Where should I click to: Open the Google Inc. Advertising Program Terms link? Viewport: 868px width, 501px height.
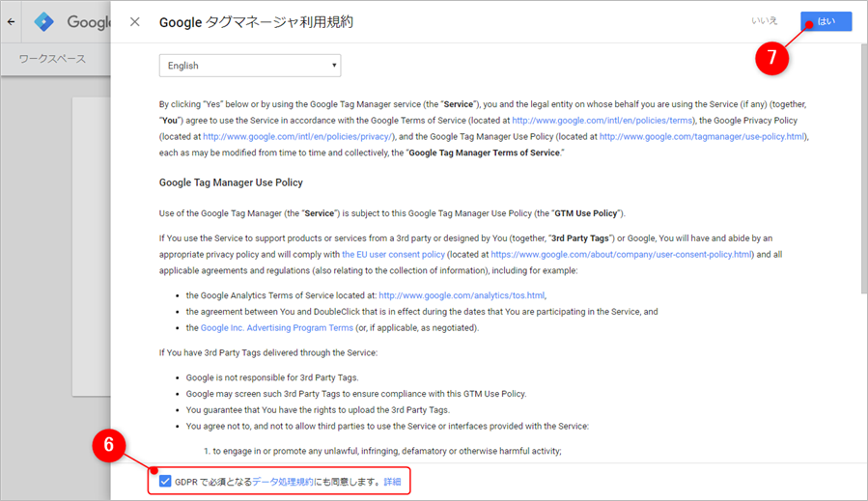click(277, 328)
